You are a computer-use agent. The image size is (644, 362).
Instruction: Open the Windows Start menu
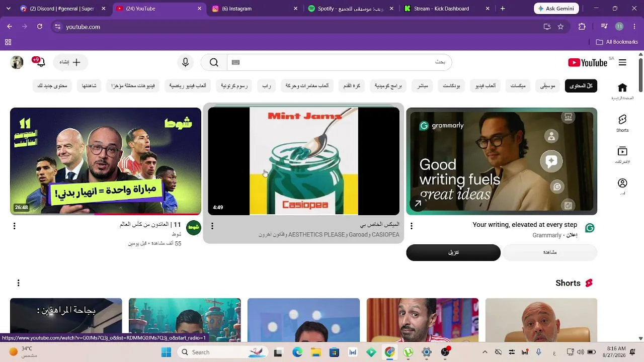166,352
